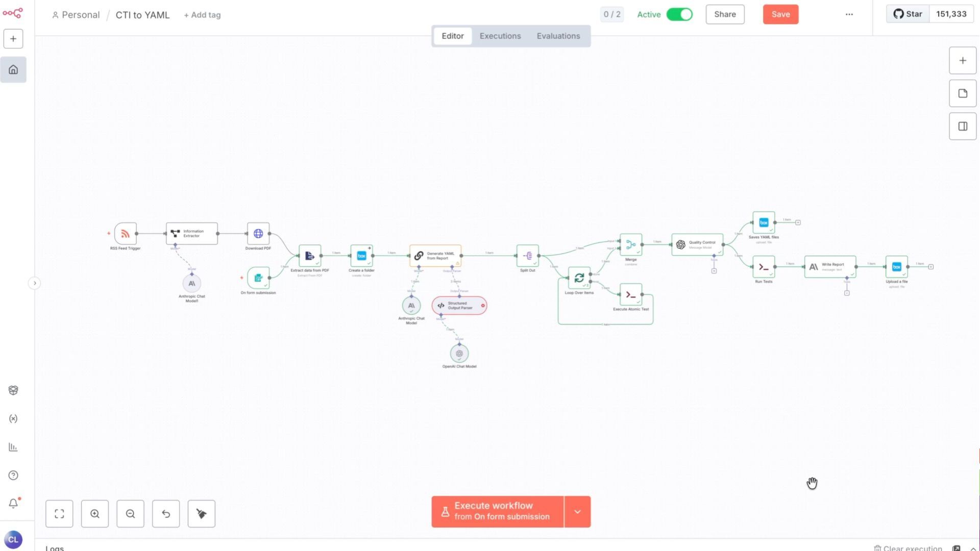
Task: Switch to the Evaluations tab
Action: pos(558,36)
